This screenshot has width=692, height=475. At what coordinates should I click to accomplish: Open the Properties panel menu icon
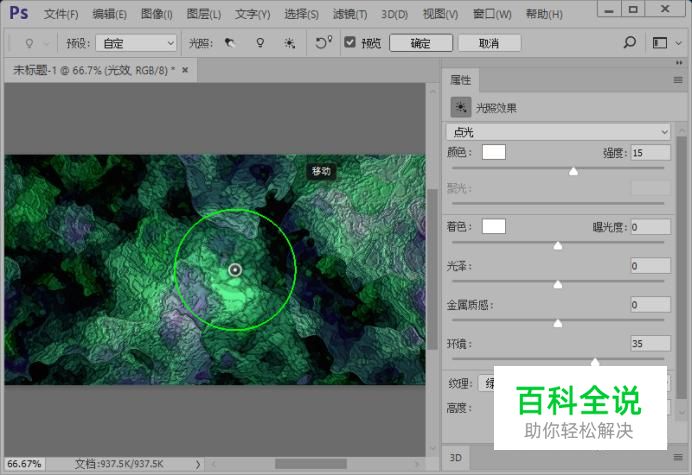[678, 80]
